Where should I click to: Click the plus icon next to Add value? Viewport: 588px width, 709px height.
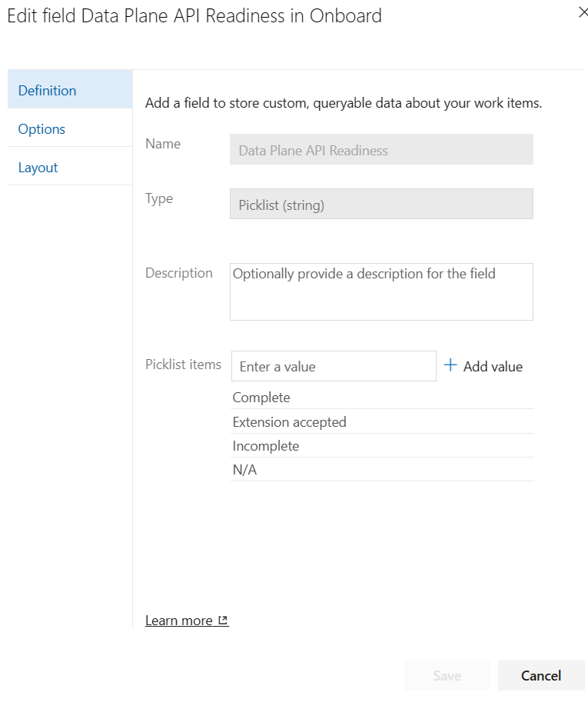(x=450, y=366)
